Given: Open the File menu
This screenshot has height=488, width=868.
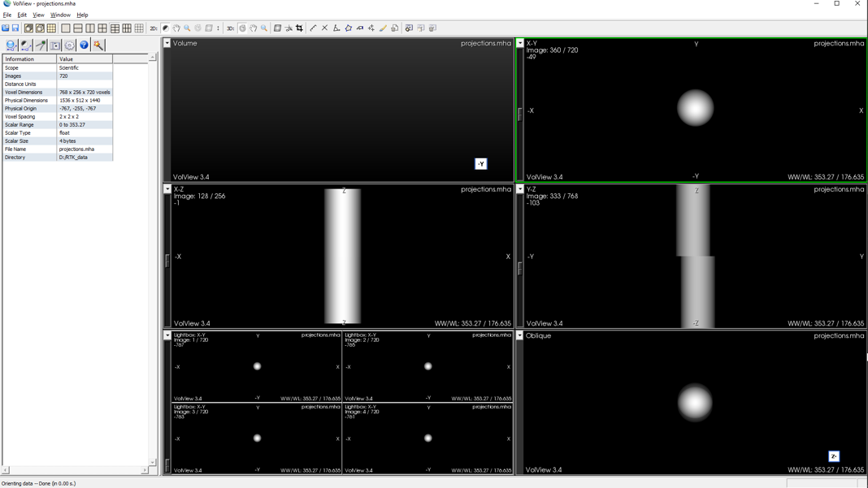Looking at the screenshot, I should (x=7, y=15).
